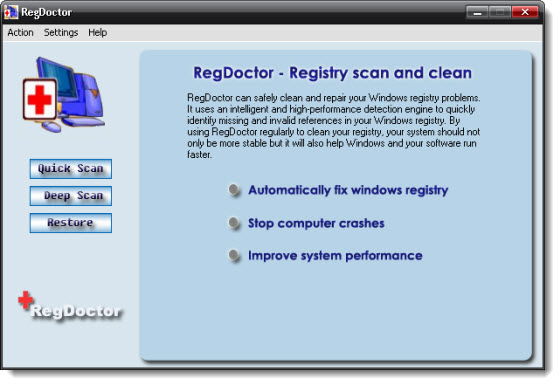Start a Quick Scan

71,169
